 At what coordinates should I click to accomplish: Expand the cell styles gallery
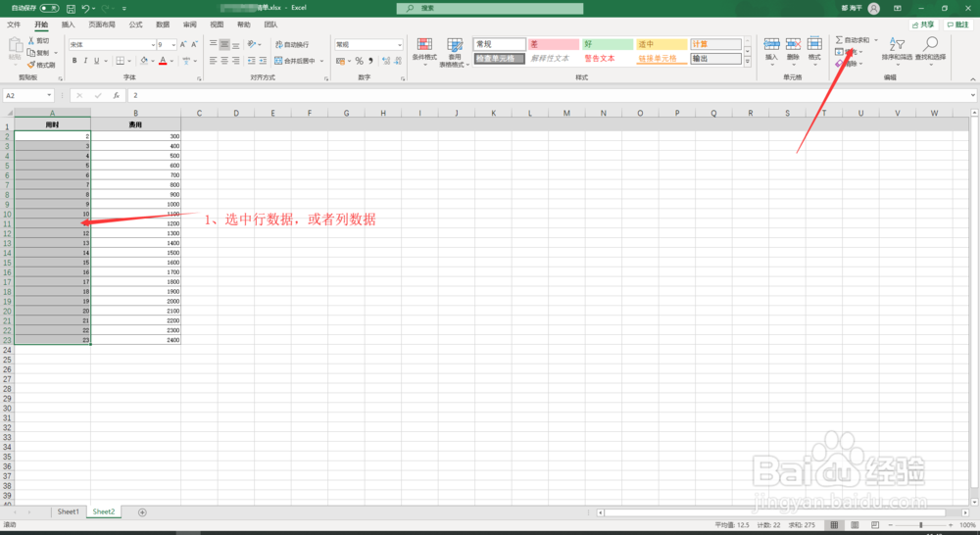(x=748, y=62)
